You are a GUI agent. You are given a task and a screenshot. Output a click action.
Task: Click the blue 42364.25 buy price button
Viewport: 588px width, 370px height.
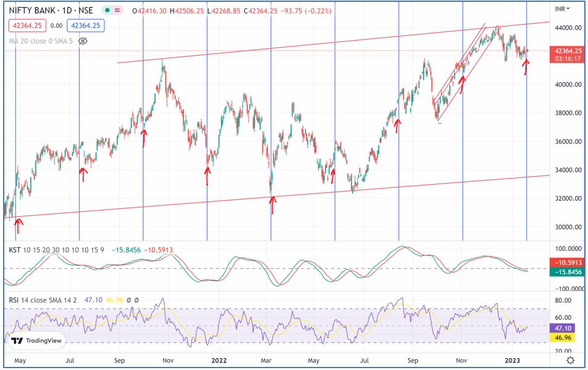(85, 25)
